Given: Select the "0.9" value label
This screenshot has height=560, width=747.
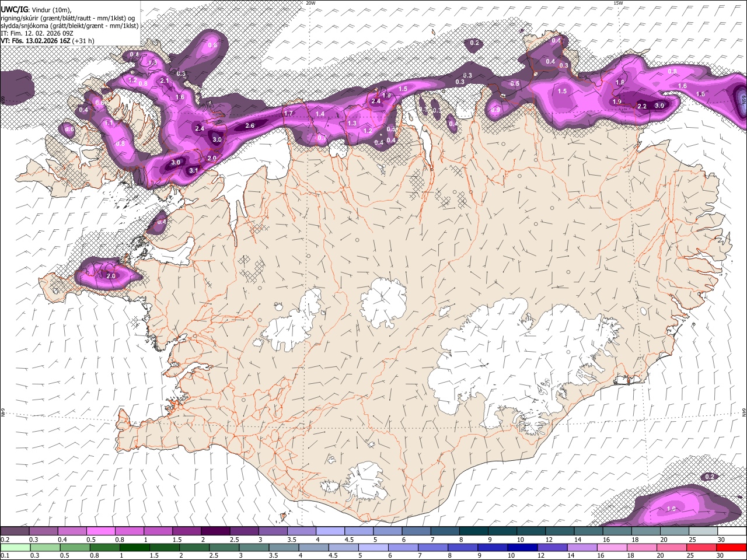Looking at the screenshot, I should point(495,110).
